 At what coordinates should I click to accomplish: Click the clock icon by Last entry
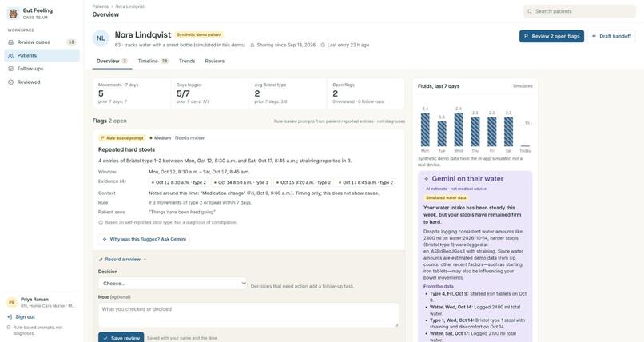[323, 46]
